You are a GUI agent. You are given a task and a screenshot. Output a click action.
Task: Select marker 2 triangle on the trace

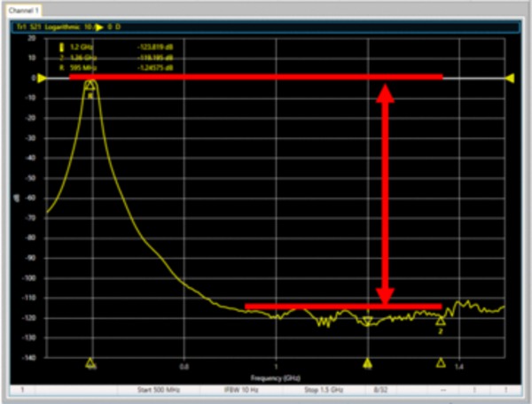pyautogui.click(x=441, y=322)
